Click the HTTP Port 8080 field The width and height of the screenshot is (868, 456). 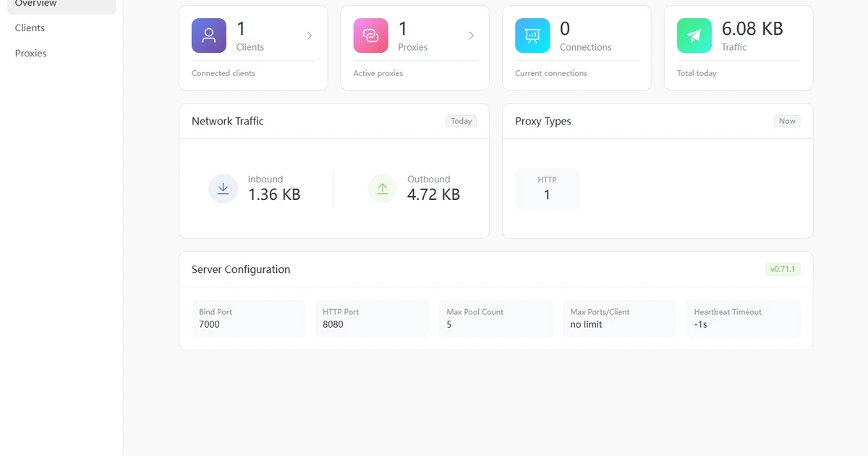(x=373, y=318)
